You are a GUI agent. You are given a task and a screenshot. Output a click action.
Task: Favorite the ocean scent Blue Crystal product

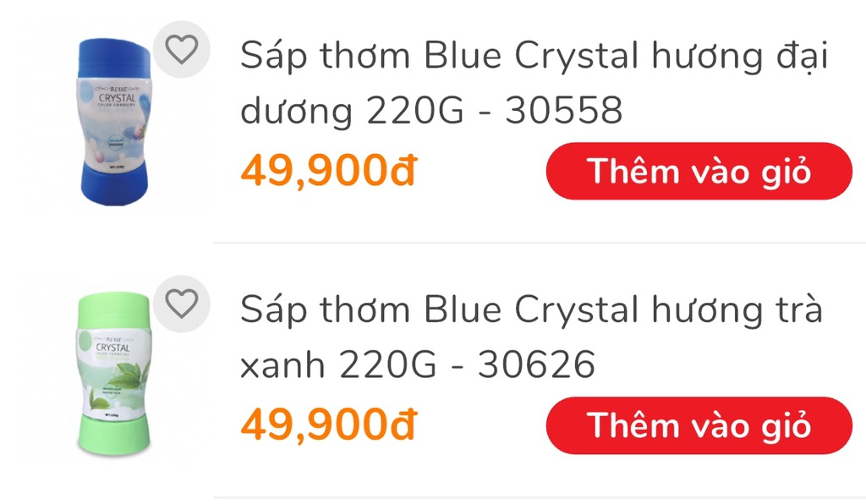pyautogui.click(x=182, y=49)
